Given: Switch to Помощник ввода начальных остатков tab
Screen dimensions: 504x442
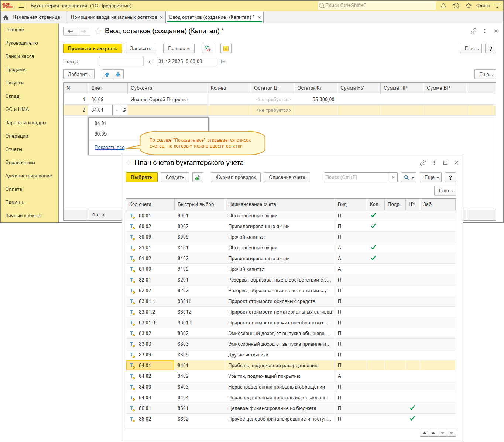Looking at the screenshot, I should click(114, 17).
